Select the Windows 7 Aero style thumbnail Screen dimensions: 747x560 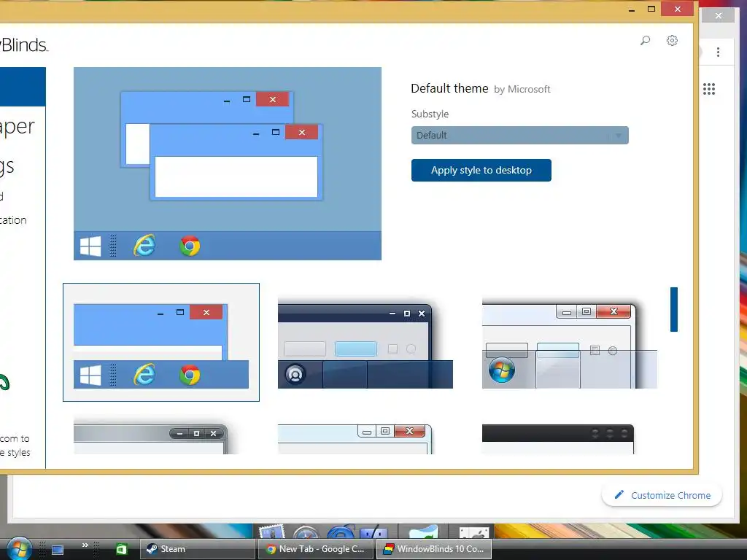pyautogui.click(x=569, y=343)
